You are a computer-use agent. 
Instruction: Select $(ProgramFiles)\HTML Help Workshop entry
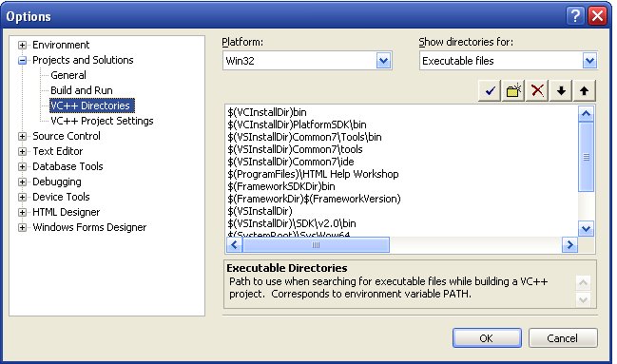point(313,174)
